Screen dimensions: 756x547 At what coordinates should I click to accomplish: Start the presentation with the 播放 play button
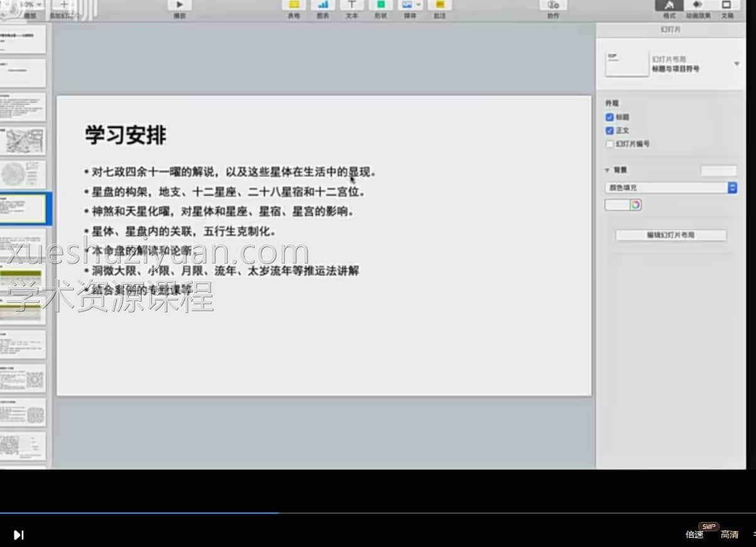(x=179, y=5)
